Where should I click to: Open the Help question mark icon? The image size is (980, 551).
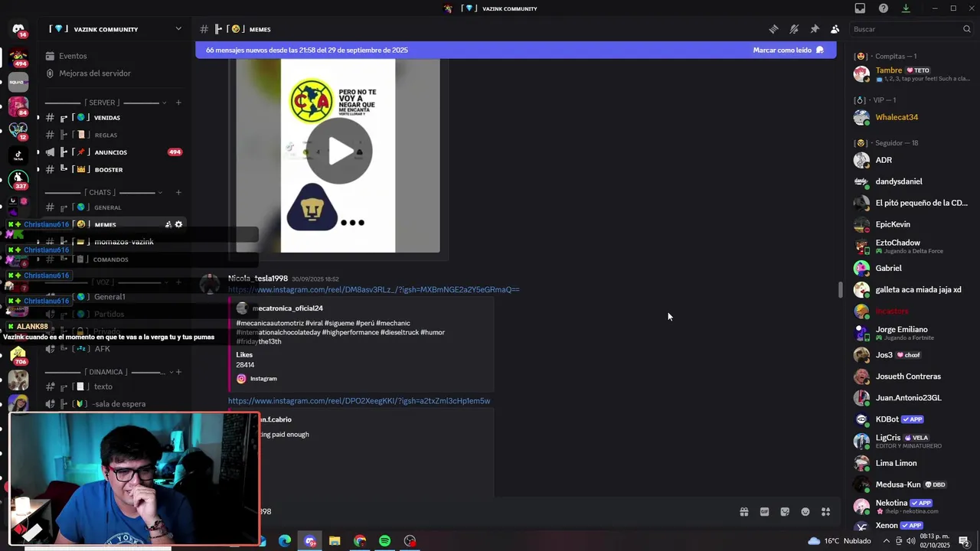[884, 8]
